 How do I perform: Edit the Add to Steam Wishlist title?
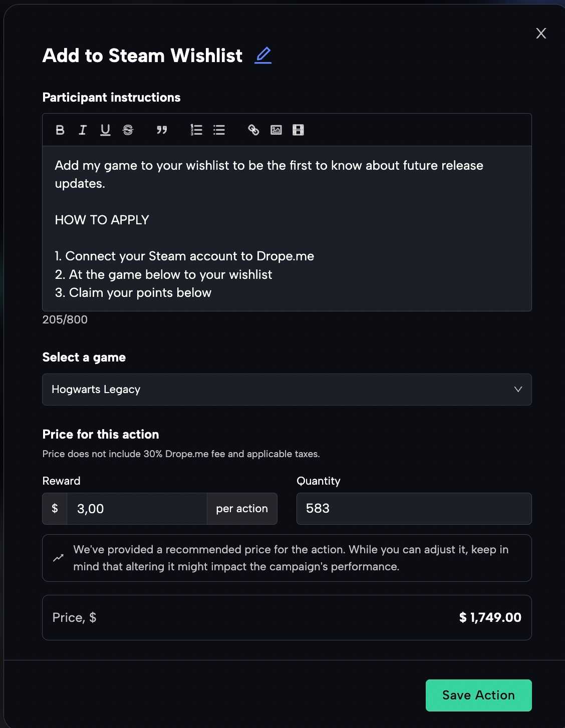point(263,55)
